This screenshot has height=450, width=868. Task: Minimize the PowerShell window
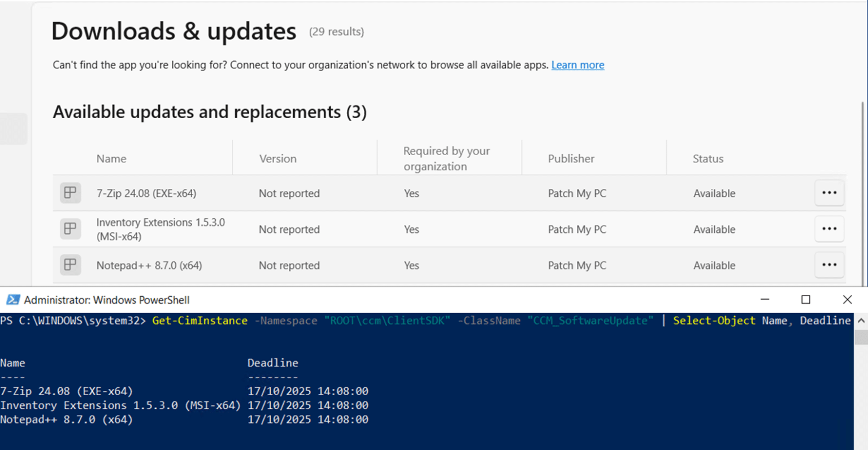coord(765,300)
